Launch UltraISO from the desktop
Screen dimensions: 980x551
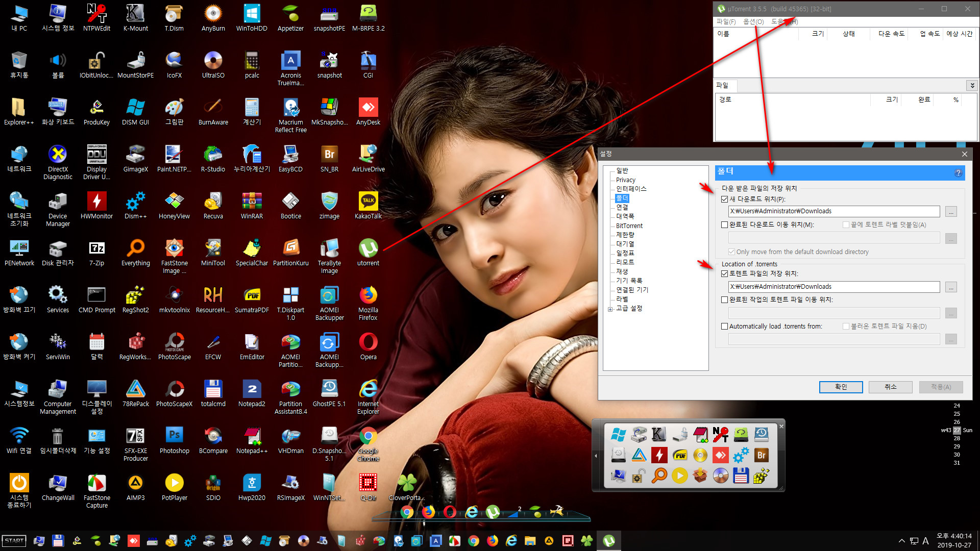pyautogui.click(x=213, y=65)
